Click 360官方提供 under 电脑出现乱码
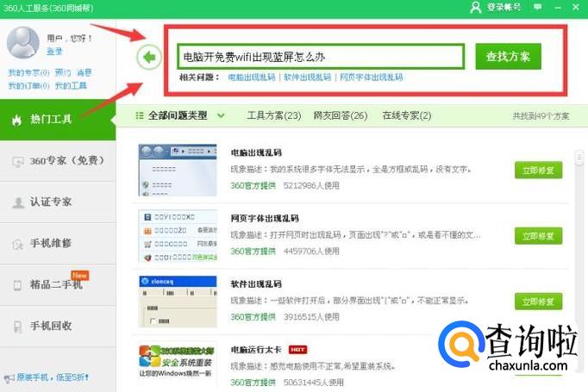Image resolution: width=588 pixels, height=392 pixels. pyautogui.click(x=253, y=185)
